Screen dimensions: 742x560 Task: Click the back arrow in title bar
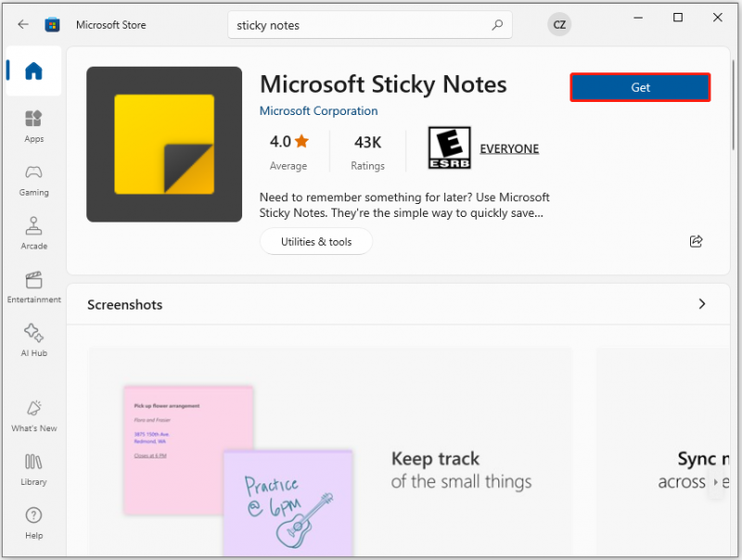coord(22,25)
